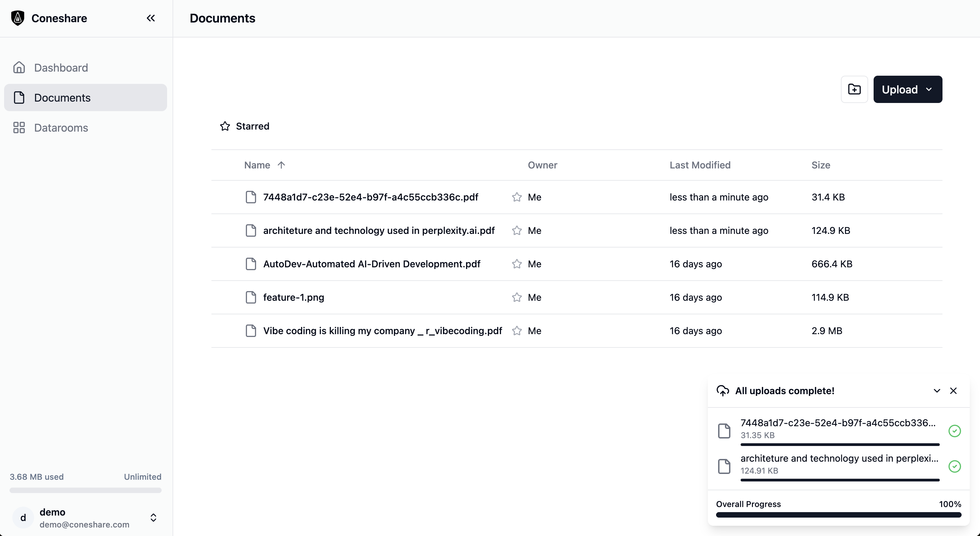Click the cloud upload icon in uploads panel

[723, 391]
